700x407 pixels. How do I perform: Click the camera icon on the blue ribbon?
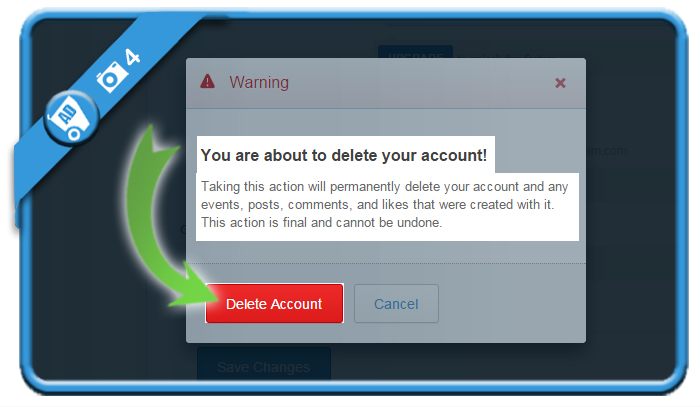pos(110,77)
